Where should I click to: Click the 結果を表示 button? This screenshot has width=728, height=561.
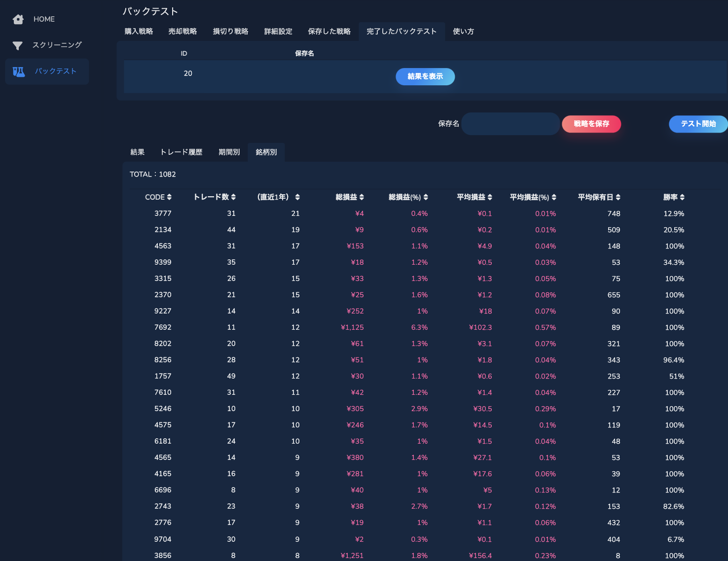click(425, 76)
